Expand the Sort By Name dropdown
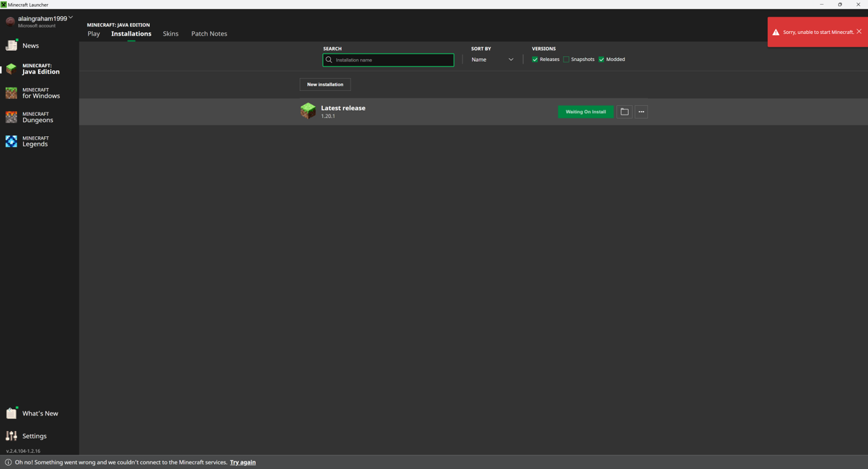 [x=492, y=60]
